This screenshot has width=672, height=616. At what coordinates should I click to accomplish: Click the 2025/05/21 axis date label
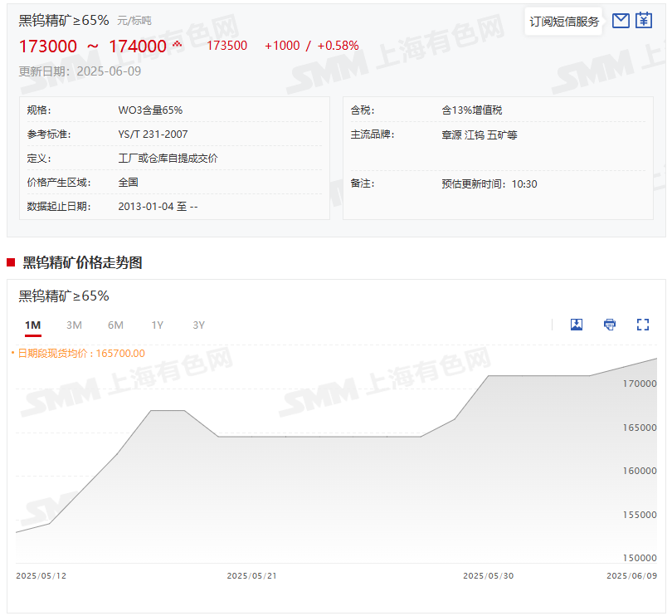pyautogui.click(x=252, y=575)
